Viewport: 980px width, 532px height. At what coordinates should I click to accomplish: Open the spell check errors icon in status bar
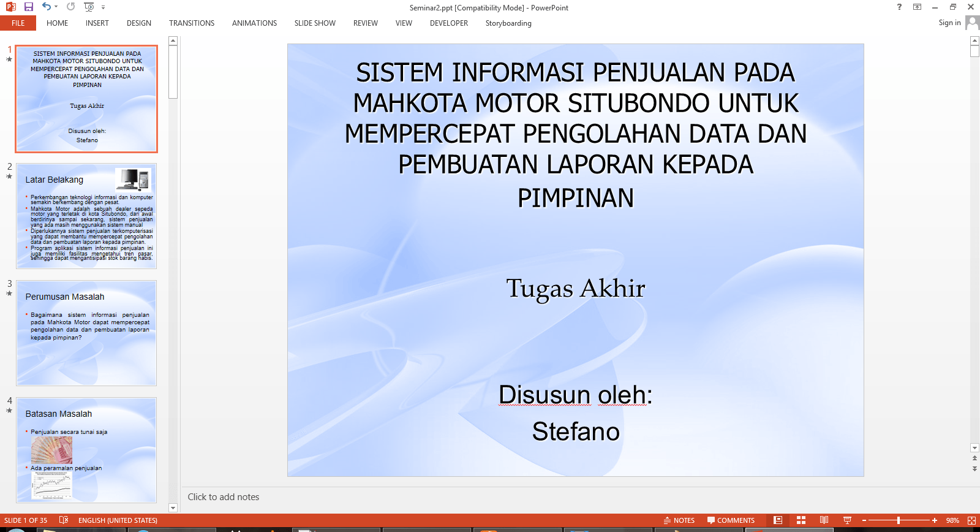64,520
